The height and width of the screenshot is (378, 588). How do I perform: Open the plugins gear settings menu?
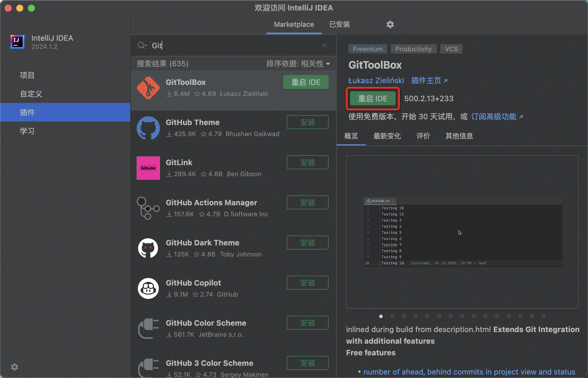pos(390,24)
